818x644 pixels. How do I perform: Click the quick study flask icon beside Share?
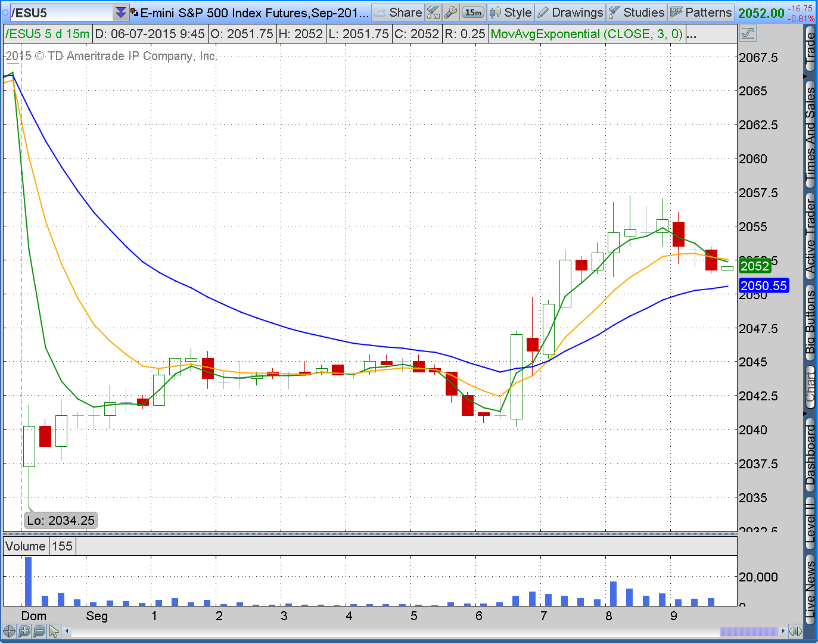[x=434, y=12]
